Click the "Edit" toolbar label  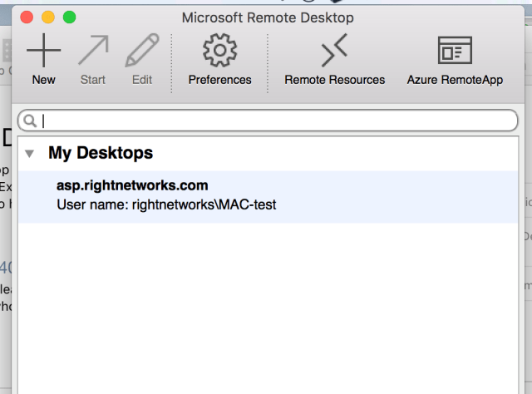tap(142, 81)
